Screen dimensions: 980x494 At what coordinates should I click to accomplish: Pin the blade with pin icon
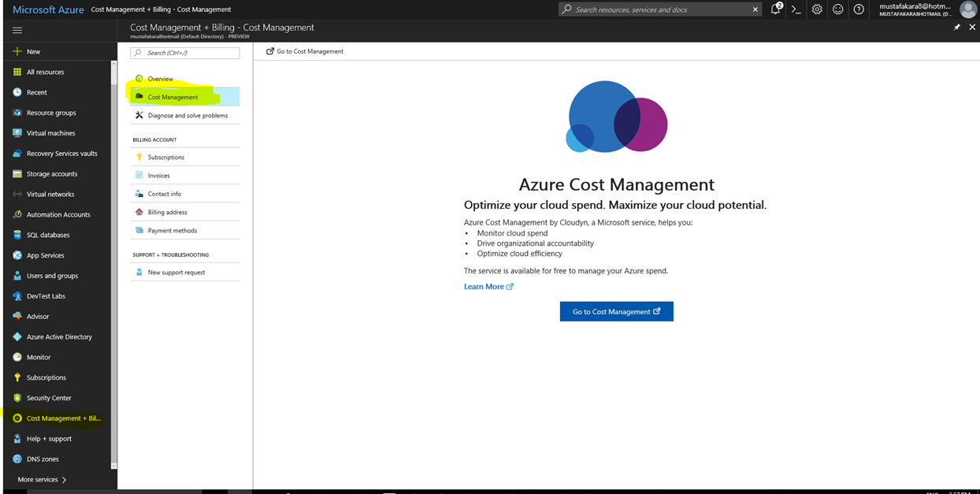[x=957, y=27]
